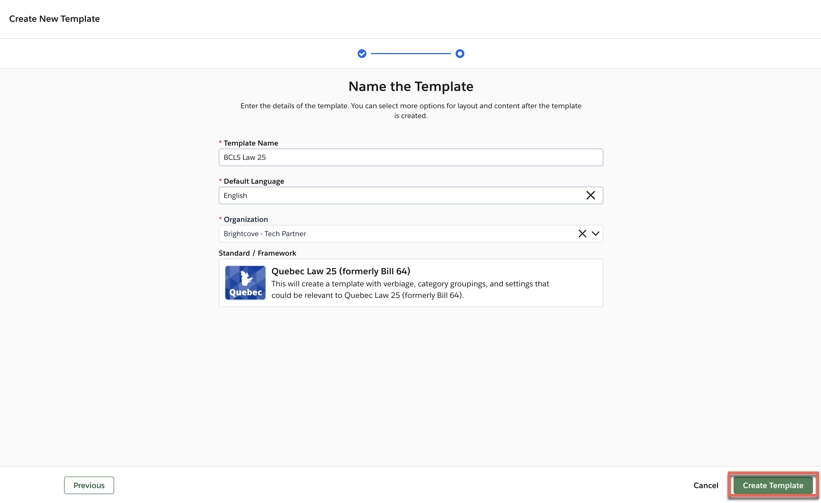Go back using the Previous button
The height and width of the screenshot is (503, 821).
[x=89, y=486]
